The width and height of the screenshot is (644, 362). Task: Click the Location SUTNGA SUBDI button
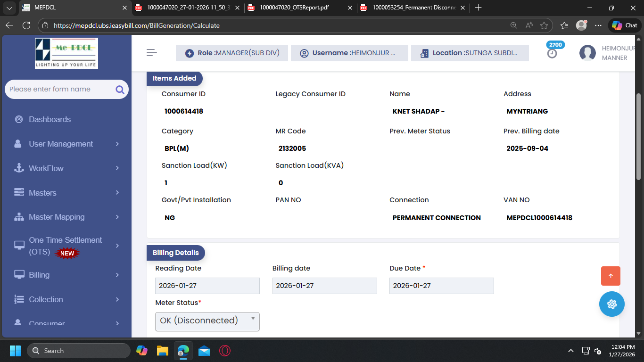tap(470, 53)
